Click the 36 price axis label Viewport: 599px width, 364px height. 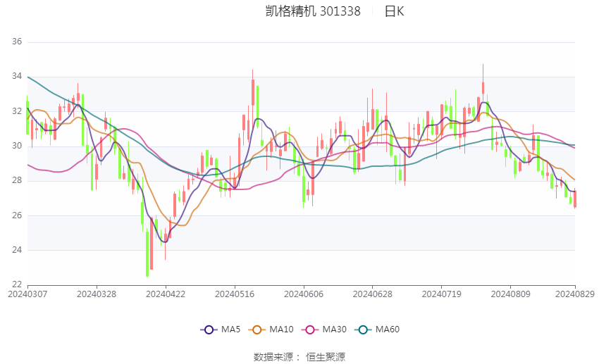coord(17,42)
